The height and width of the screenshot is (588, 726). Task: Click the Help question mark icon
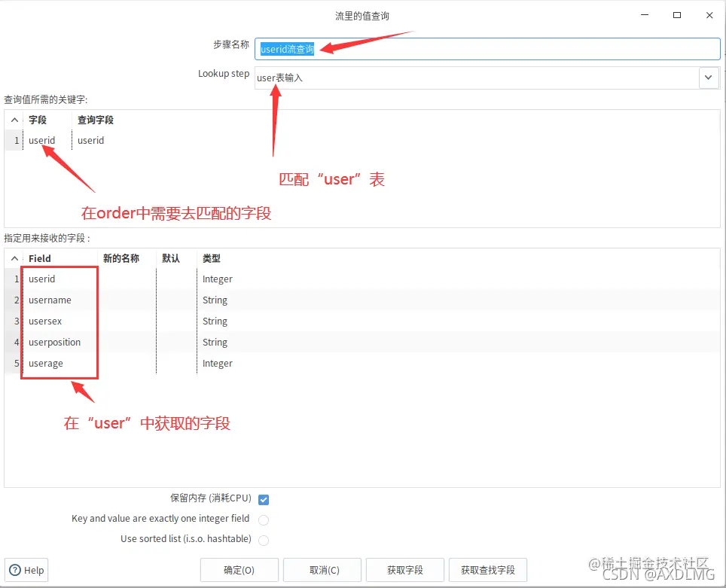point(15,570)
